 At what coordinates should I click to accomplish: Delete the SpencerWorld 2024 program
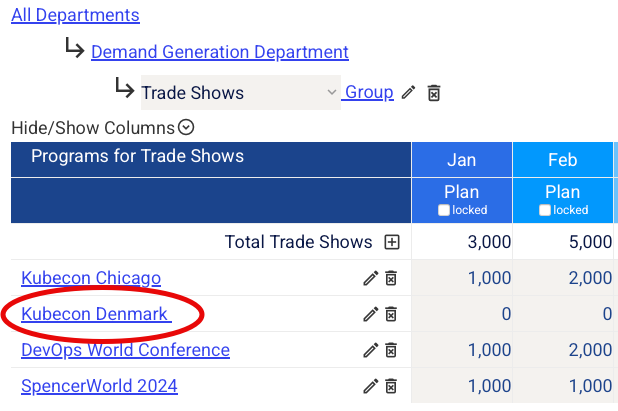point(391,386)
